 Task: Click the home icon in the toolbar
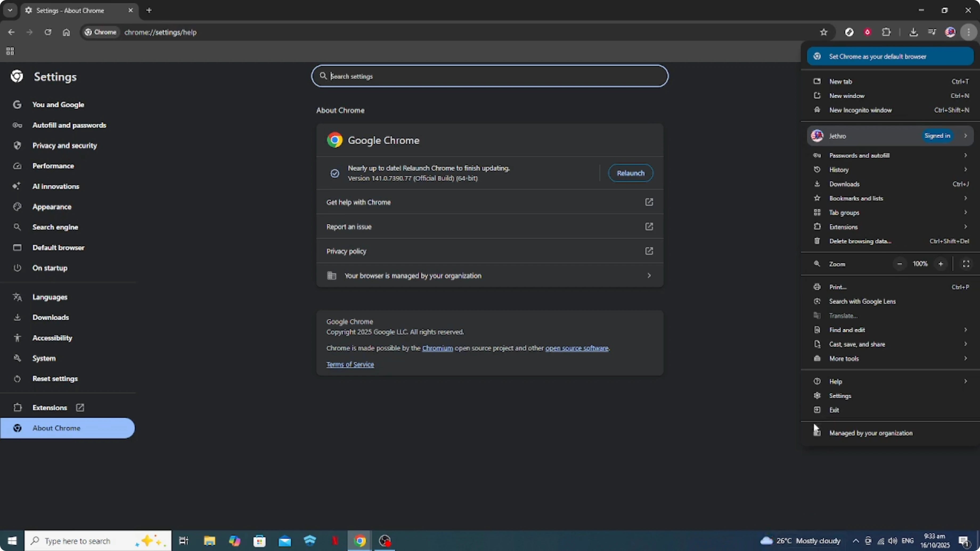coord(67,32)
